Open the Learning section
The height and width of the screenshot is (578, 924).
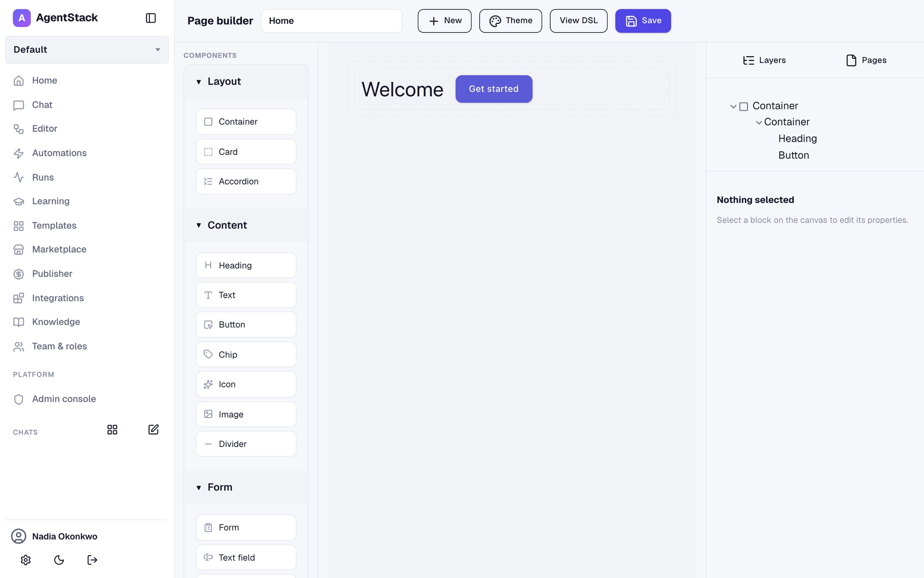click(87, 201)
